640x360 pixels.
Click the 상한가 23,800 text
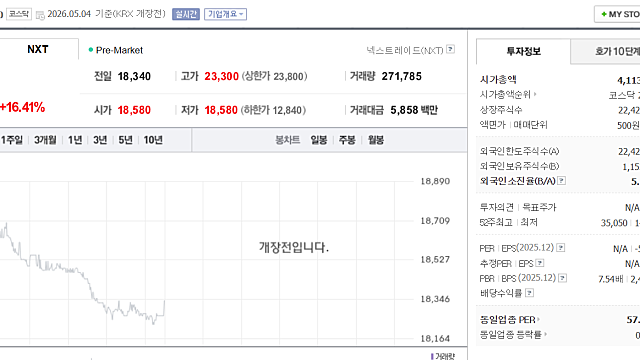[274, 76]
